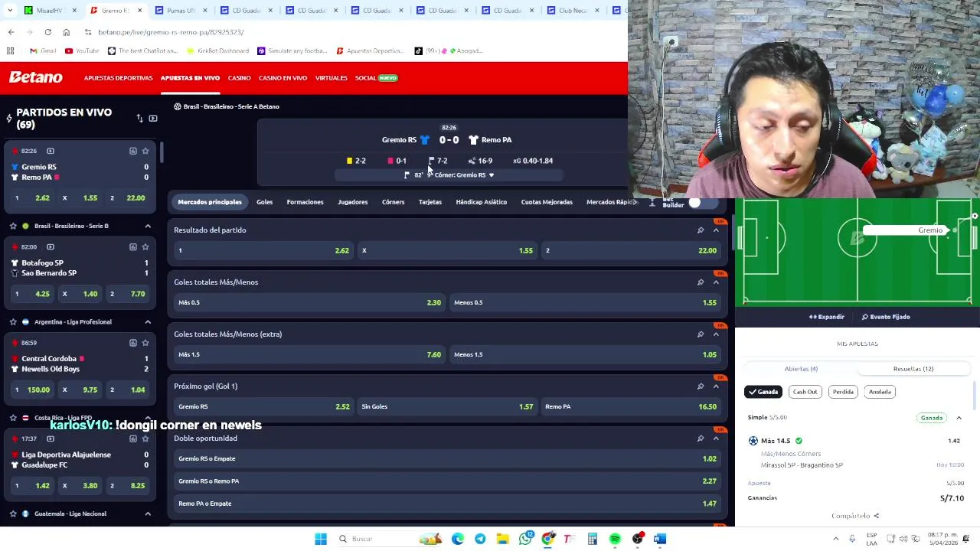Open the Casino en Vivo menu item
Screen dimensions: 980x551
tap(283, 78)
